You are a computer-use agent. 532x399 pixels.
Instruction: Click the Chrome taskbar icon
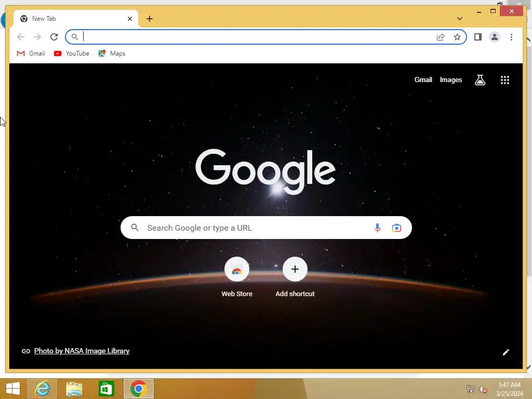pyautogui.click(x=138, y=389)
